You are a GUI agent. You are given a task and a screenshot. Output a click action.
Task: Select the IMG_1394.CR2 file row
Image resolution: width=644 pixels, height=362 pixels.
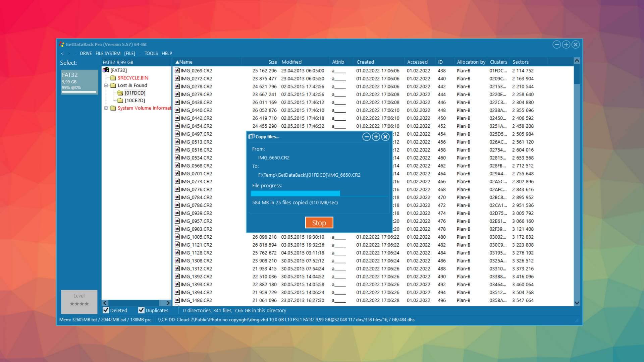tap(373, 293)
